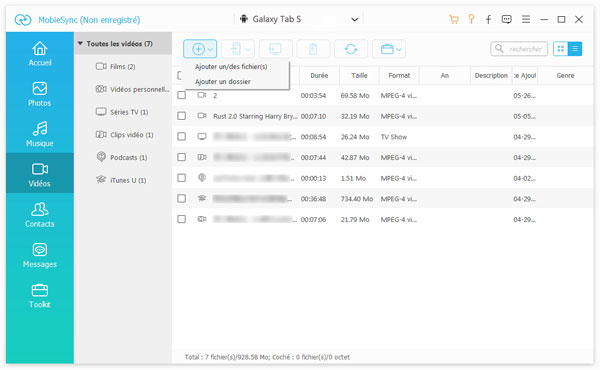Check the TV Show video row
600x370 pixels.
click(x=182, y=137)
